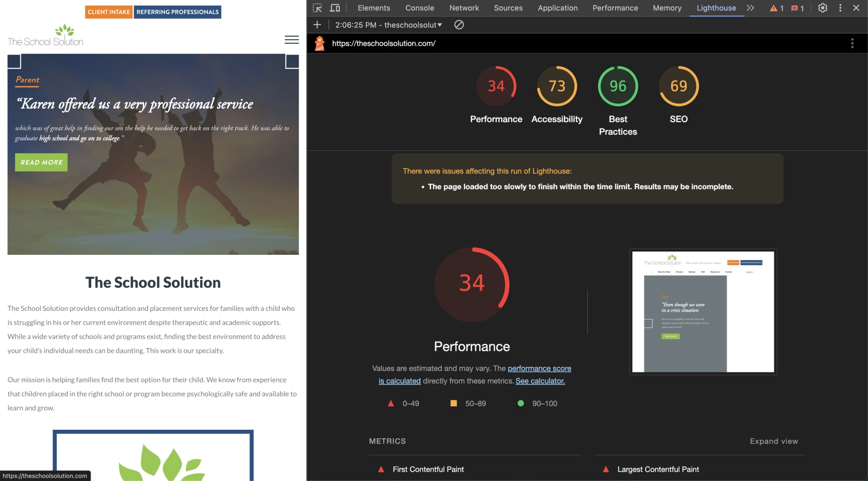868x481 pixels.
Task: Click the warnings count triangle icon
Action: 774,8
